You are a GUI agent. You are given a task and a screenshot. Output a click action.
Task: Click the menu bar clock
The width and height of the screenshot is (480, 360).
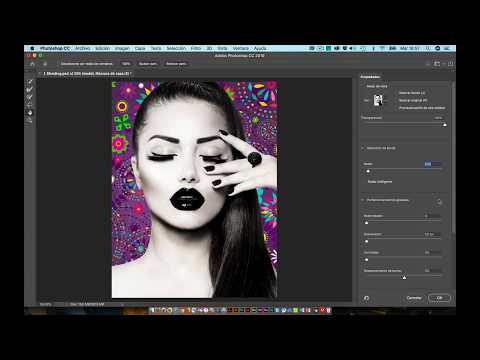pyautogui.click(x=410, y=48)
